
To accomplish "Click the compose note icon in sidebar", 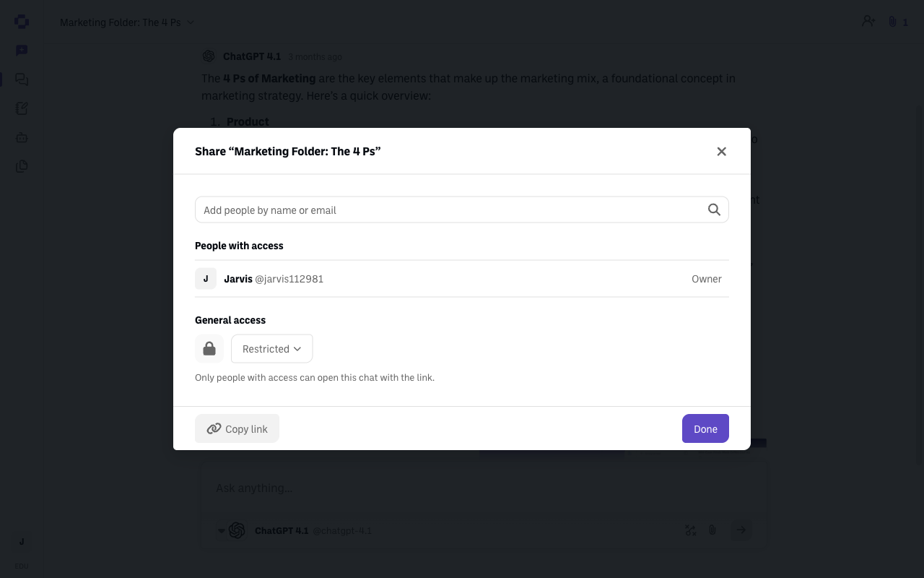I will (22, 108).
